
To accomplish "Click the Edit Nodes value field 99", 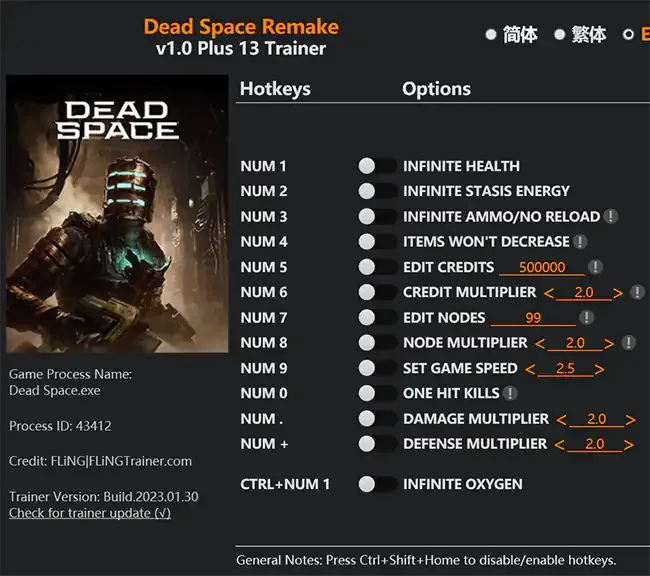I will click(533, 318).
